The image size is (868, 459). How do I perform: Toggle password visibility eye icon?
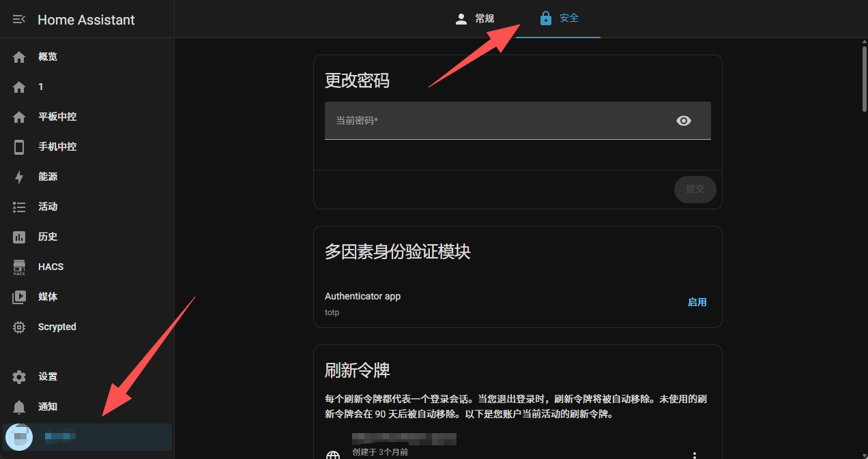click(684, 121)
